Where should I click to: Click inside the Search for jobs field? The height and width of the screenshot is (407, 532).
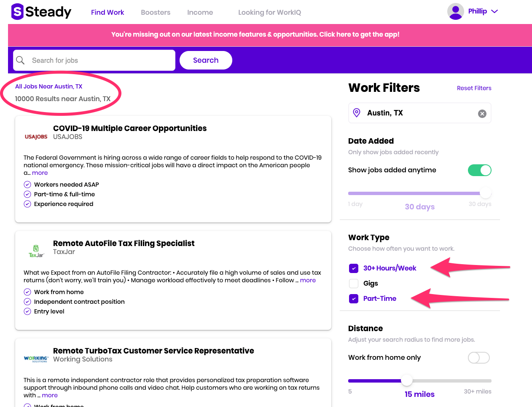94,60
